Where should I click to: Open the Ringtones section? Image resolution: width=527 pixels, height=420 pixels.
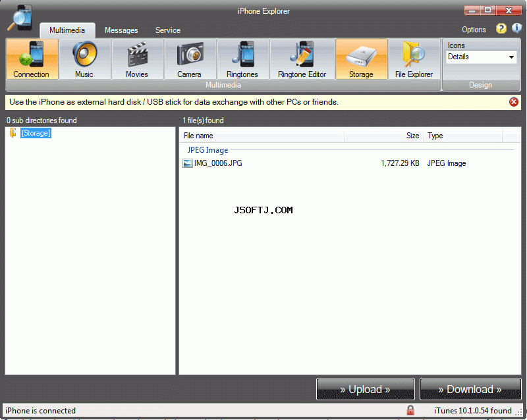(242, 59)
